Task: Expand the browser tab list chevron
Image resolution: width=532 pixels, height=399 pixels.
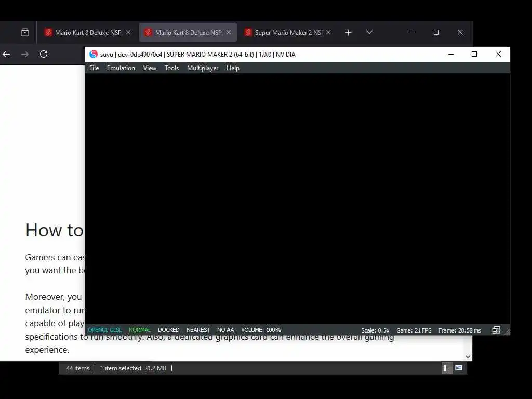Action: click(369, 32)
